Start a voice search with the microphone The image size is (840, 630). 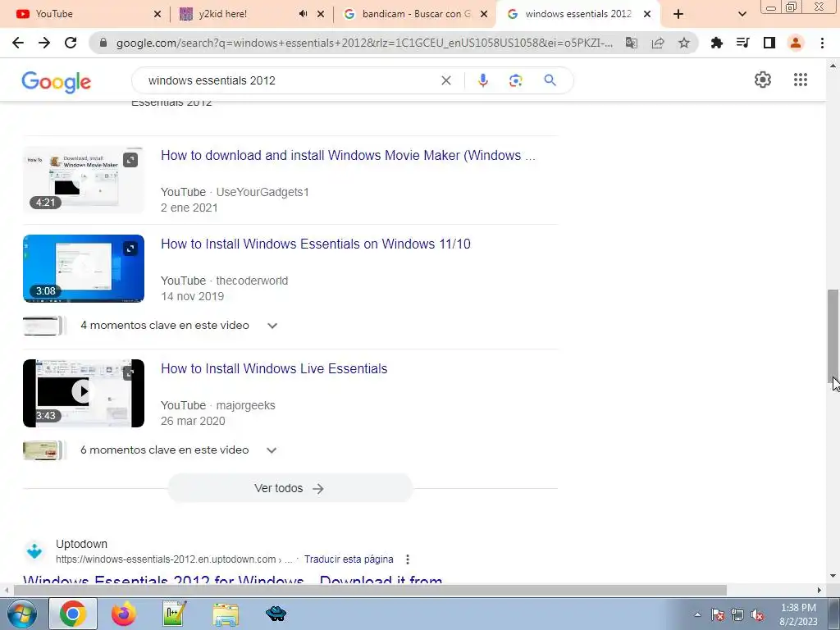click(x=482, y=80)
